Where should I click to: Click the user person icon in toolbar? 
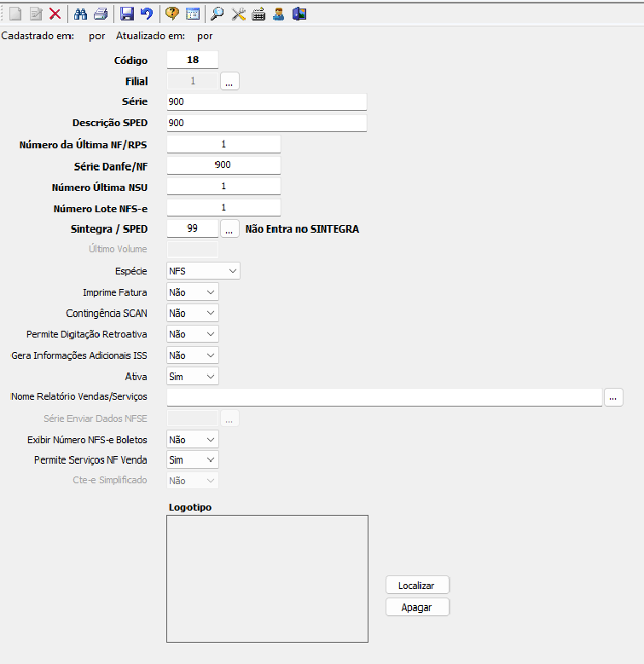pyautogui.click(x=278, y=14)
